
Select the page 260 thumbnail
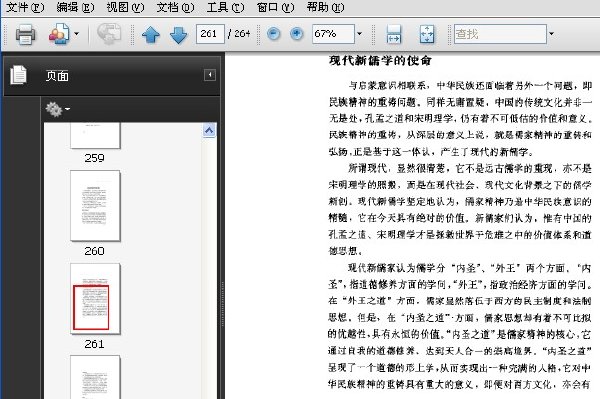click(95, 206)
